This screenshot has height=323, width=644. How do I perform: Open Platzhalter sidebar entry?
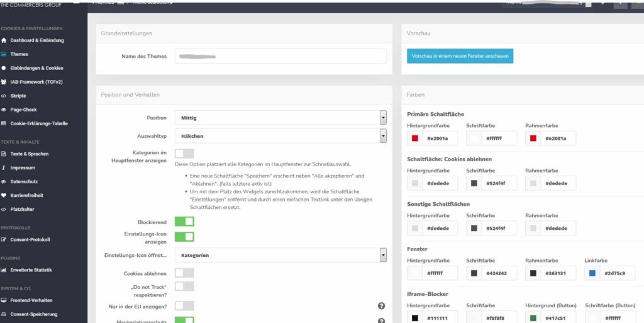(22, 209)
